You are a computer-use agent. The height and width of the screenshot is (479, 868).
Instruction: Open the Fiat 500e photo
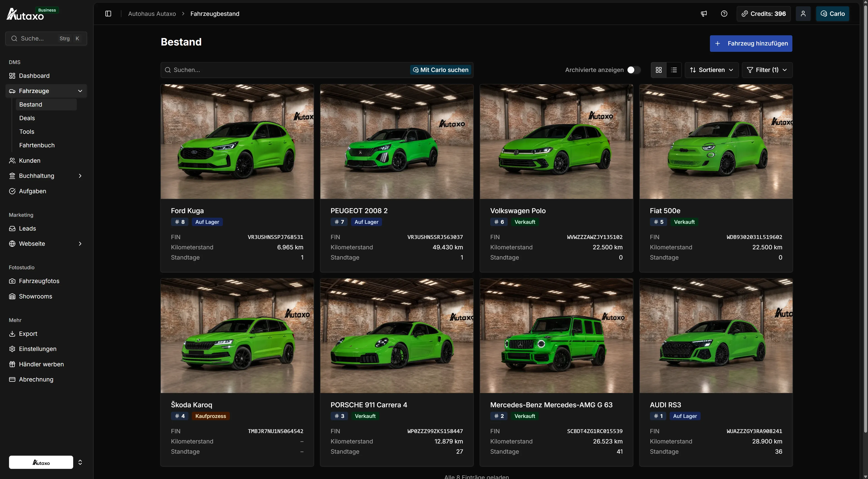click(716, 142)
